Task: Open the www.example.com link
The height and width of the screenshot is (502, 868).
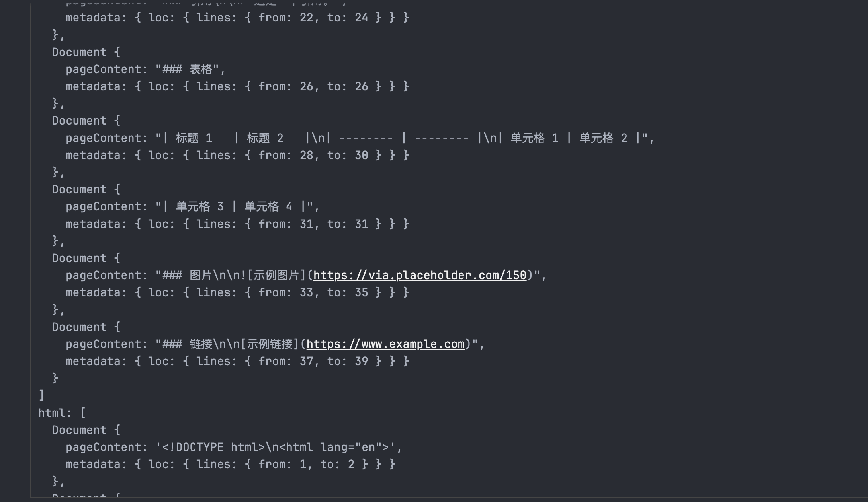Action: (385, 344)
